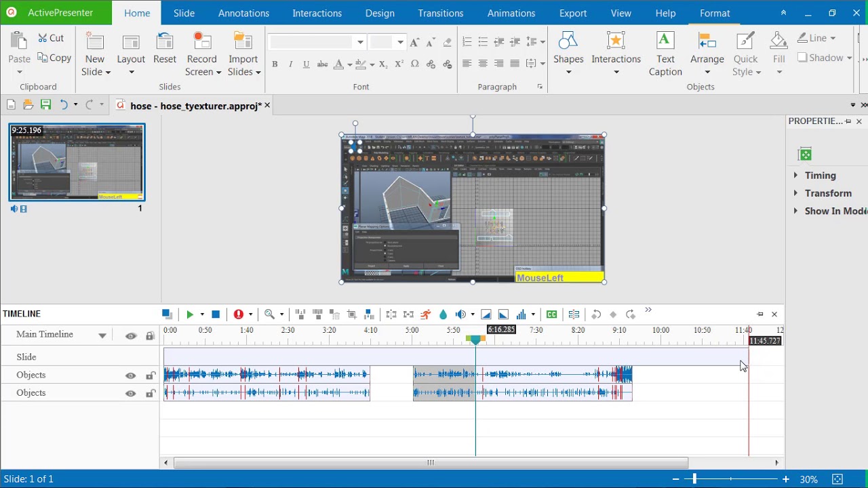Screen dimensions: 868x488
Task: Expand the Timing section
Action: click(x=796, y=176)
